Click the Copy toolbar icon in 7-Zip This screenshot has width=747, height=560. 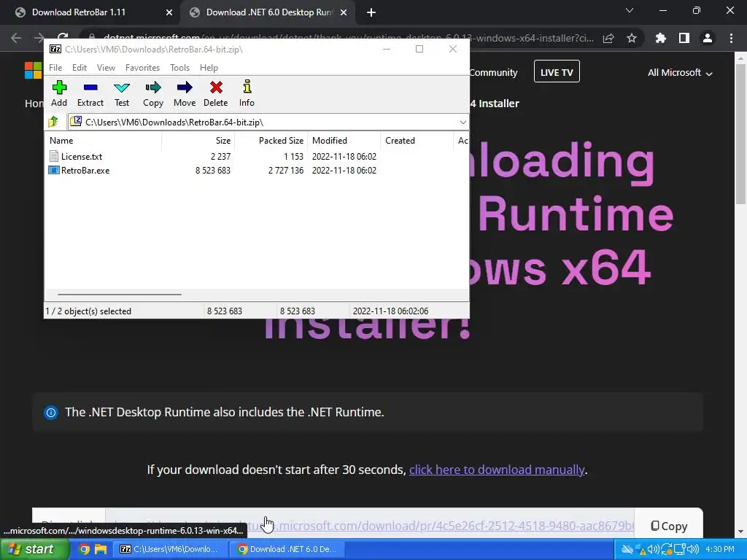[153, 94]
